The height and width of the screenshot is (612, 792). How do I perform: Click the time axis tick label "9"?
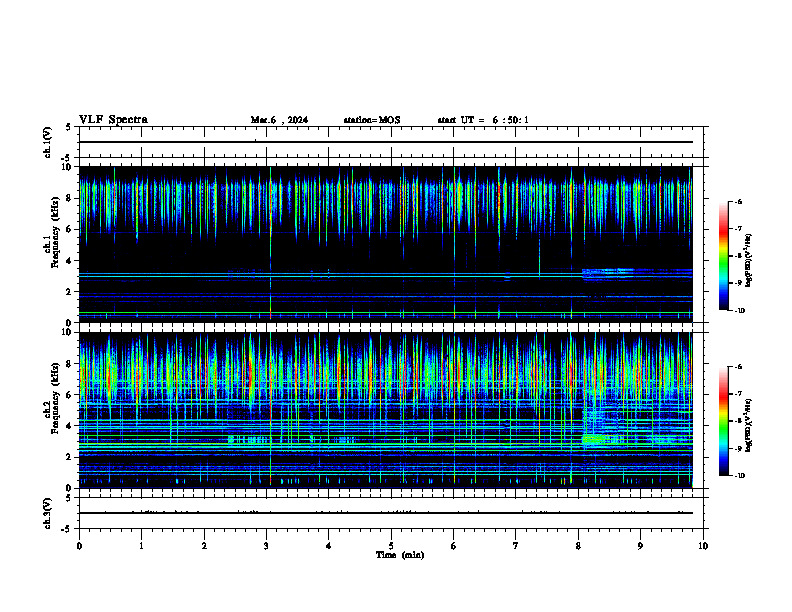[x=640, y=546]
